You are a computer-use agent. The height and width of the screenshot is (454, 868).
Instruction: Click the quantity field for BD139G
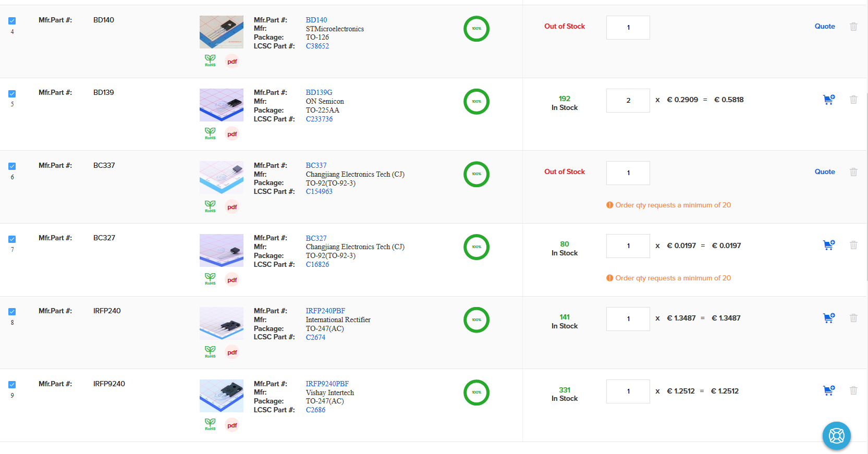(628, 101)
